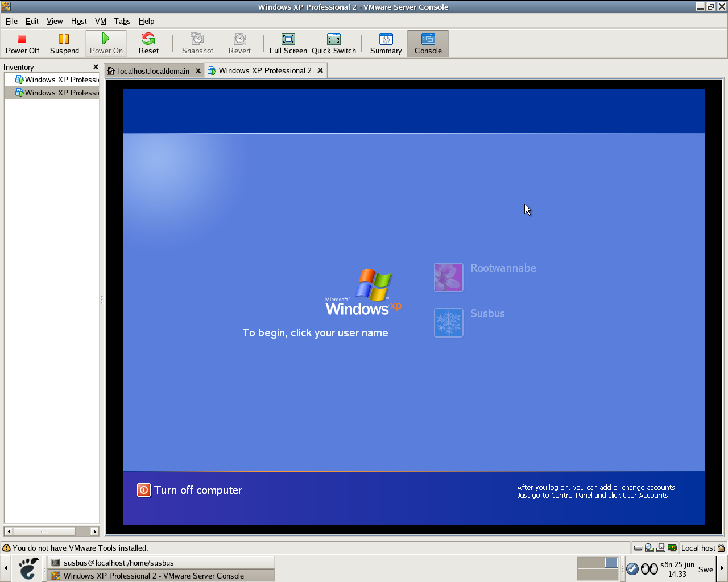Screen dimensions: 728x582
Task: Click the VMware Tools warning icon
Action: pyautogui.click(x=6, y=548)
